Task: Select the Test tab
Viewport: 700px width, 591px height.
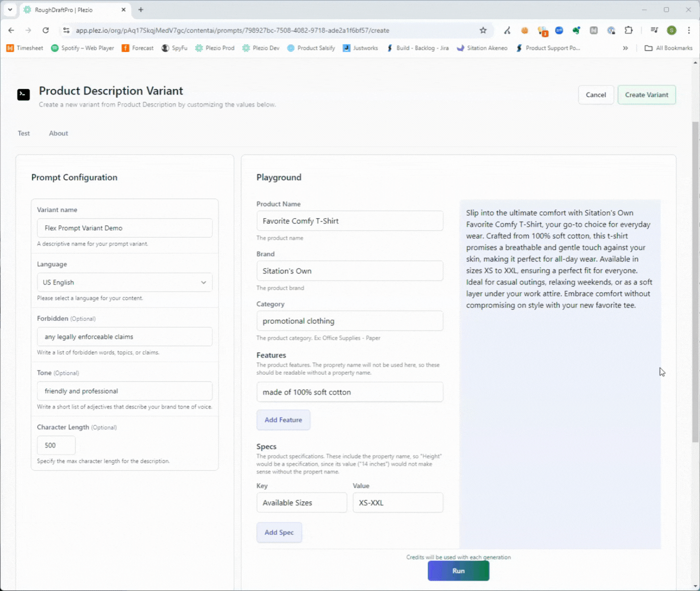Action: (24, 134)
